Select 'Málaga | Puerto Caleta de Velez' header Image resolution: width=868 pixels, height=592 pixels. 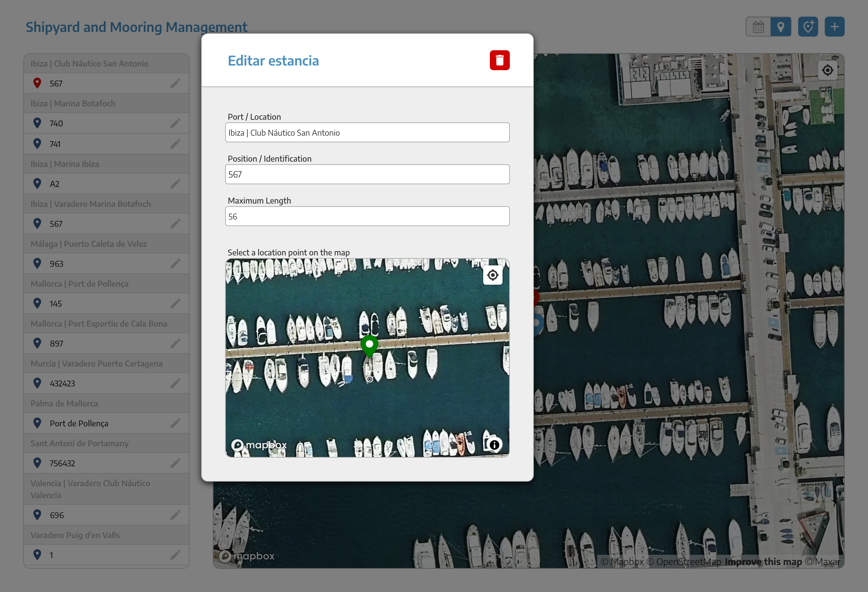click(x=106, y=244)
